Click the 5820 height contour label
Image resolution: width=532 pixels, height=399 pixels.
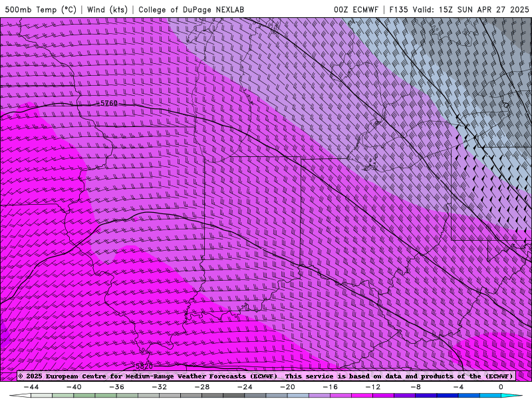(144, 366)
